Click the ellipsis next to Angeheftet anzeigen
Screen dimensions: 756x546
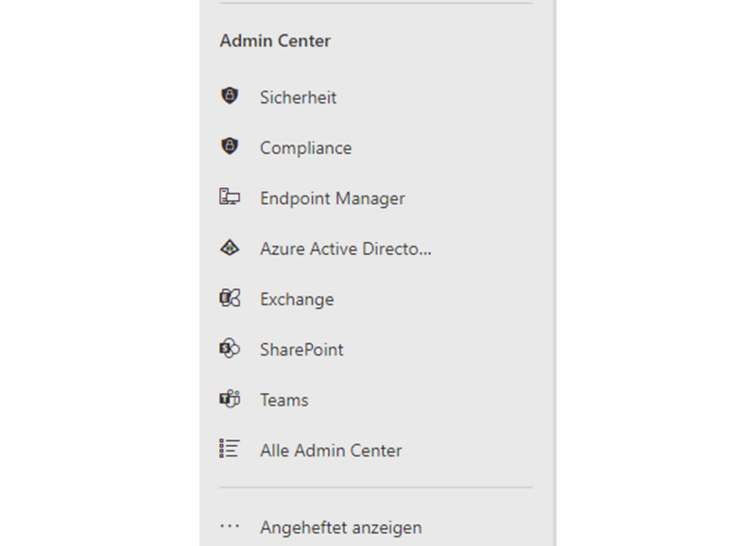click(229, 527)
